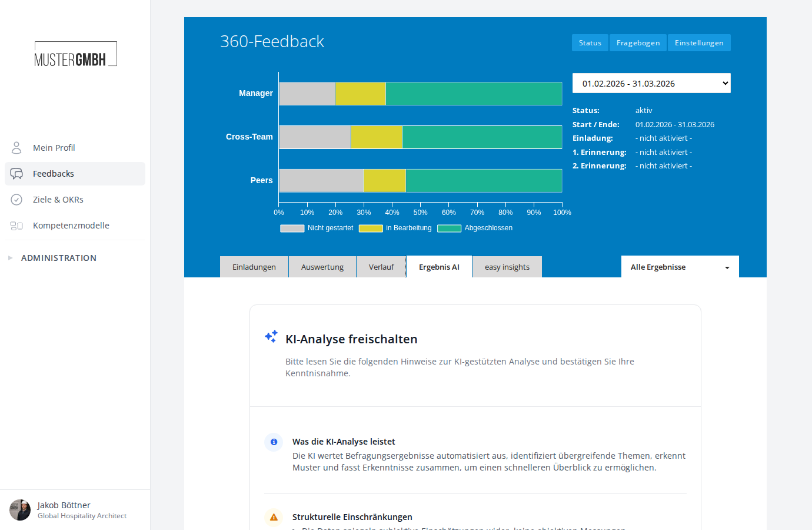The height and width of the screenshot is (530, 812).
Task: Open the date range dropdown 01.02.2026 - 31.03.2026
Action: [x=651, y=83]
